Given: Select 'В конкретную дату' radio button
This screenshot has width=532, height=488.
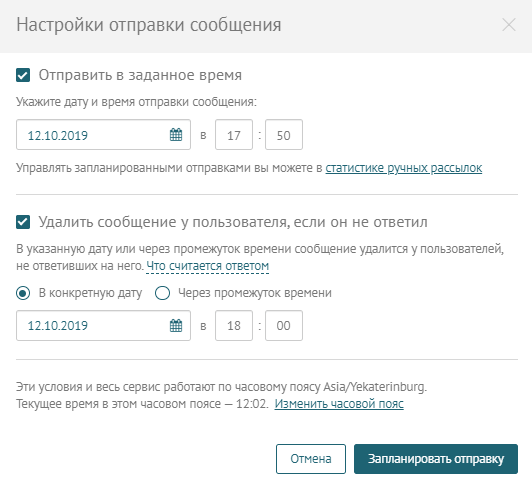Looking at the screenshot, I should coord(23,293).
